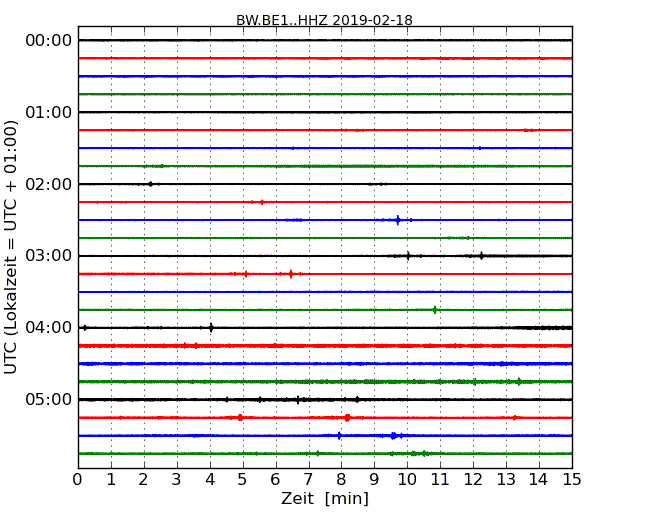This screenshot has width=650, height=520.
Task: Click the x-axis tick label 2
Action: pos(143,480)
